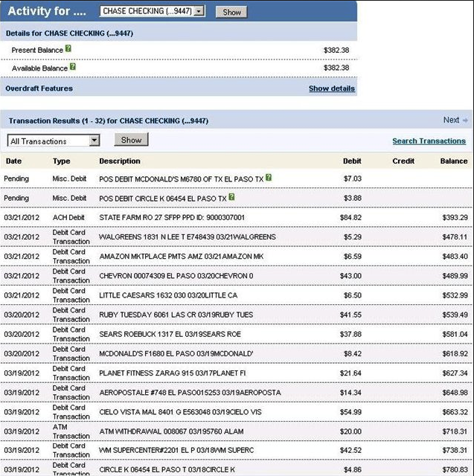Open the Show details overdraft link
Image resolution: width=474 pixels, height=476 pixels.
pos(331,89)
